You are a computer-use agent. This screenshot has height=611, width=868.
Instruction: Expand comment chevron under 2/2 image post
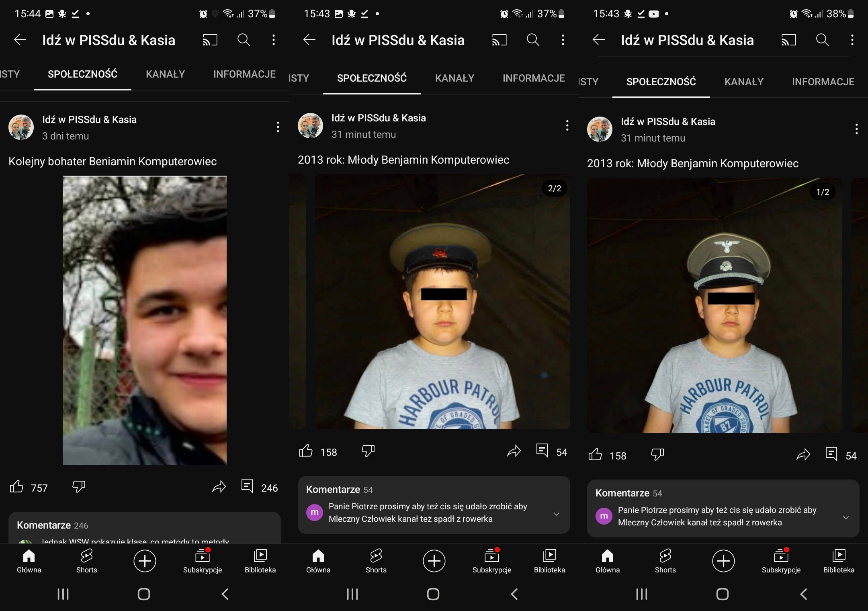[557, 514]
